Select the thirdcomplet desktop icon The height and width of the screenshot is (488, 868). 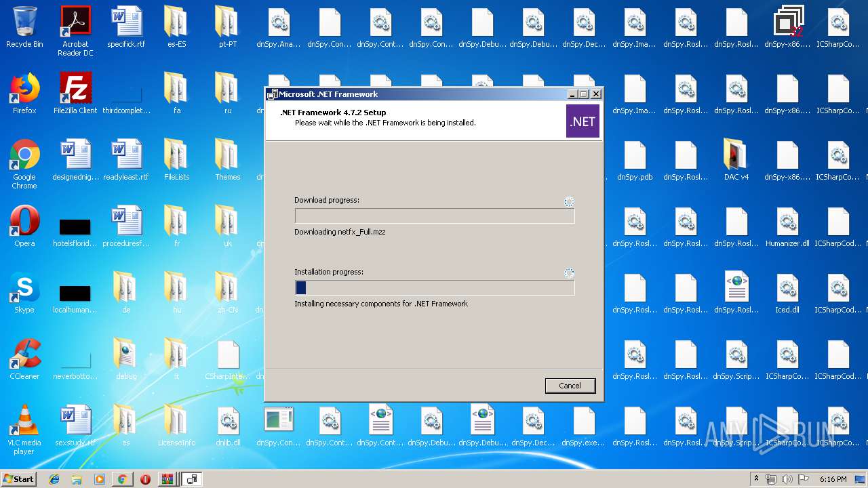click(x=126, y=102)
